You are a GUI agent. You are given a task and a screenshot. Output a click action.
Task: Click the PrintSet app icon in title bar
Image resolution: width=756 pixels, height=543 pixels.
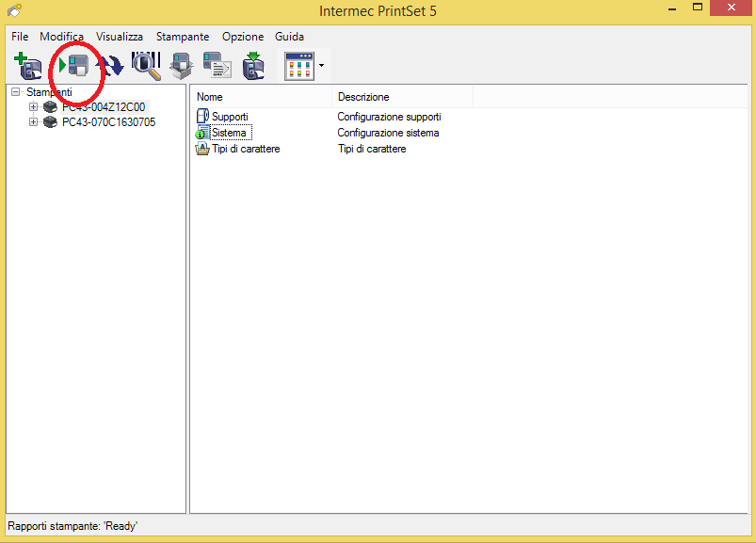14,10
